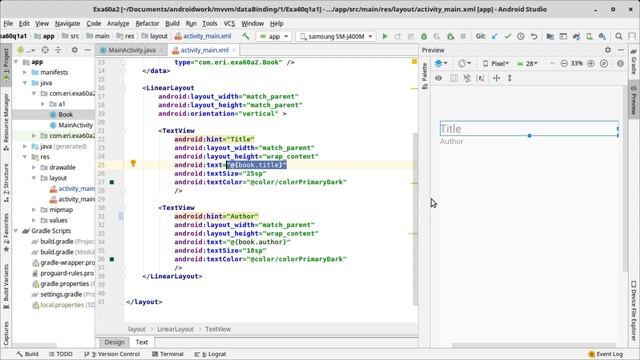Viewport: 640px width, 360px height.
Task: Collapse the java folder
Action: click(x=25, y=83)
